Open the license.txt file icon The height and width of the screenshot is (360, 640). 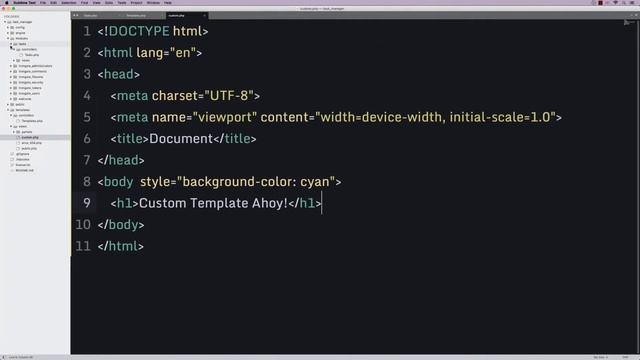pyautogui.click(x=12, y=165)
